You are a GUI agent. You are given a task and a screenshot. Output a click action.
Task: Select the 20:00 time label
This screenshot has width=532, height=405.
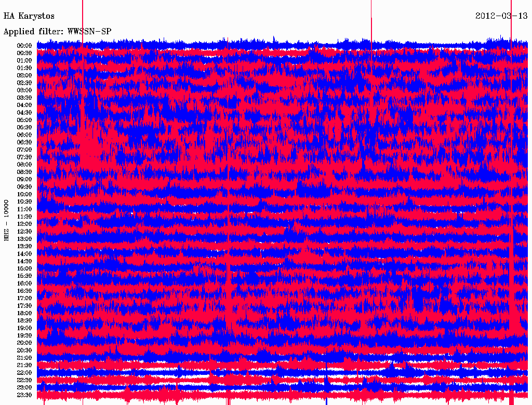click(24, 343)
